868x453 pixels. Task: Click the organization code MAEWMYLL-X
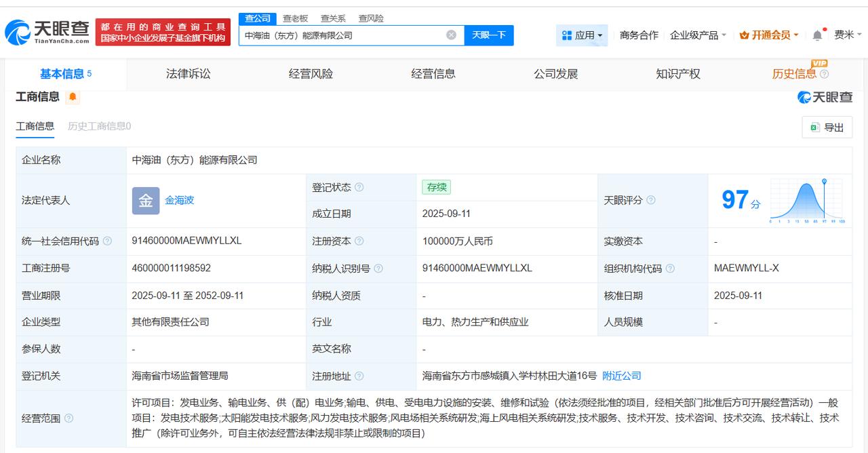[x=747, y=268]
